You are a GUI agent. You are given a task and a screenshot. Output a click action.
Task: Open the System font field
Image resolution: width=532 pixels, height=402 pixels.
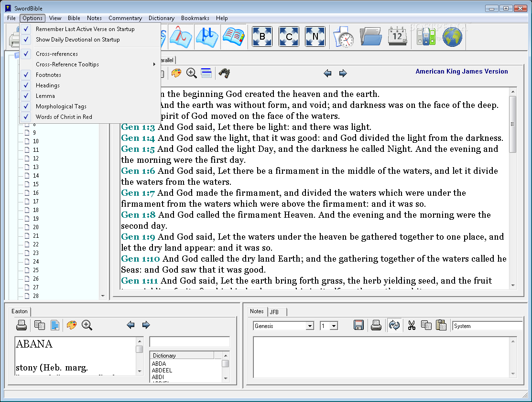pyautogui.click(x=488, y=326)
